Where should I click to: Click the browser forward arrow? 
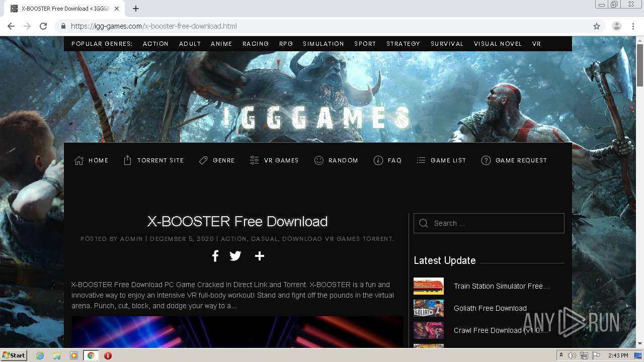[27, 26]
